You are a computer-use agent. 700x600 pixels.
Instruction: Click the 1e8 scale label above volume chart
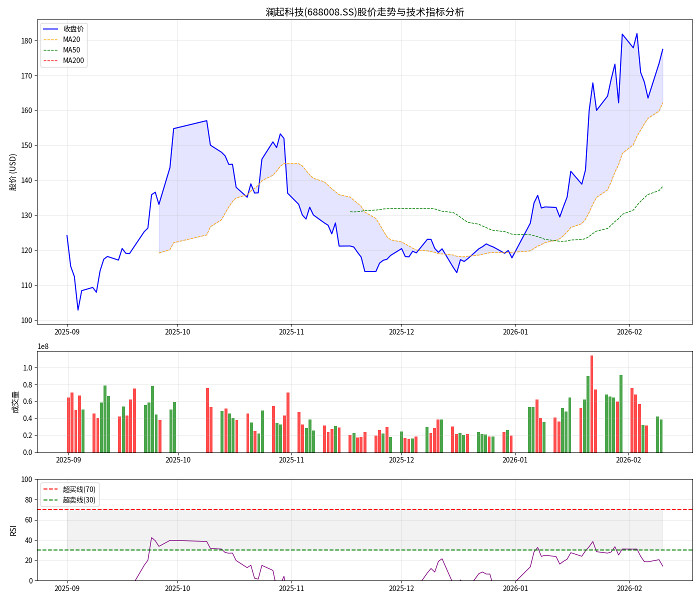point(43,346)
